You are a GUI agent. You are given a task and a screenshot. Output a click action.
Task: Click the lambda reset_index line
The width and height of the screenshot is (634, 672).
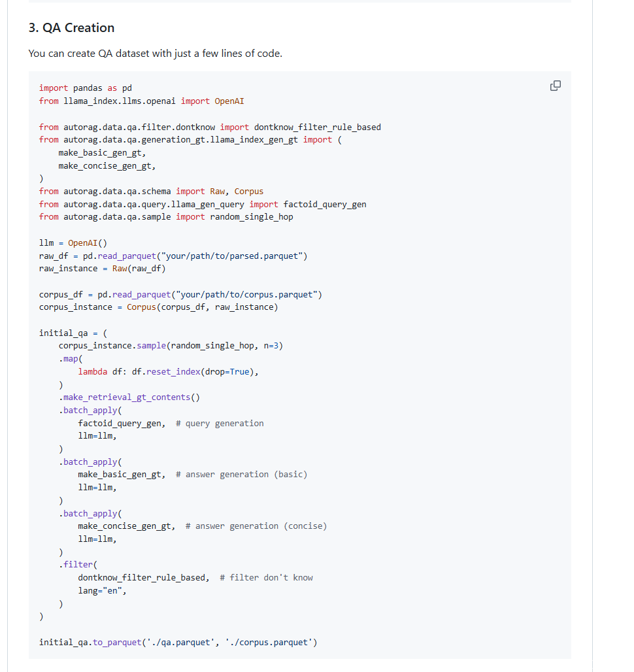tap(168, 372)
